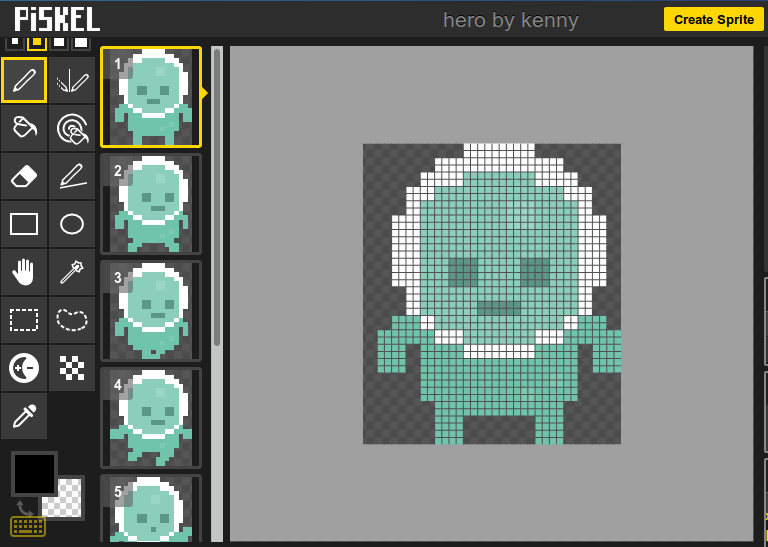Select the Pen tool

click(x=24, y=80)
